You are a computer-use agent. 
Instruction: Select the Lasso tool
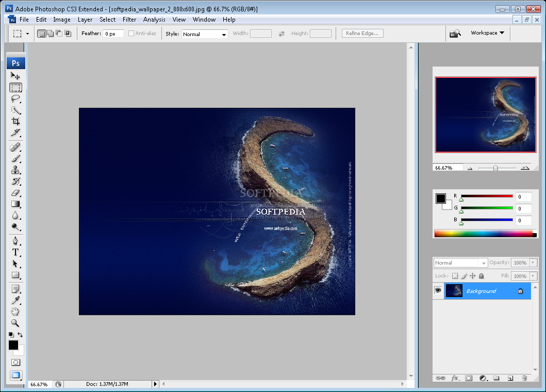[x=15, y=99]
